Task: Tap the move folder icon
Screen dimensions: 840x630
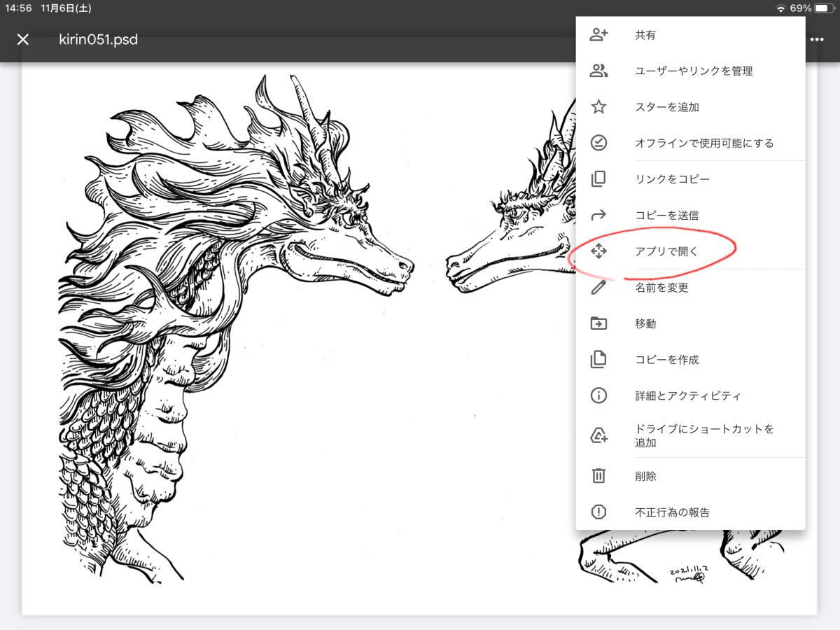Action: click(598, 323)
